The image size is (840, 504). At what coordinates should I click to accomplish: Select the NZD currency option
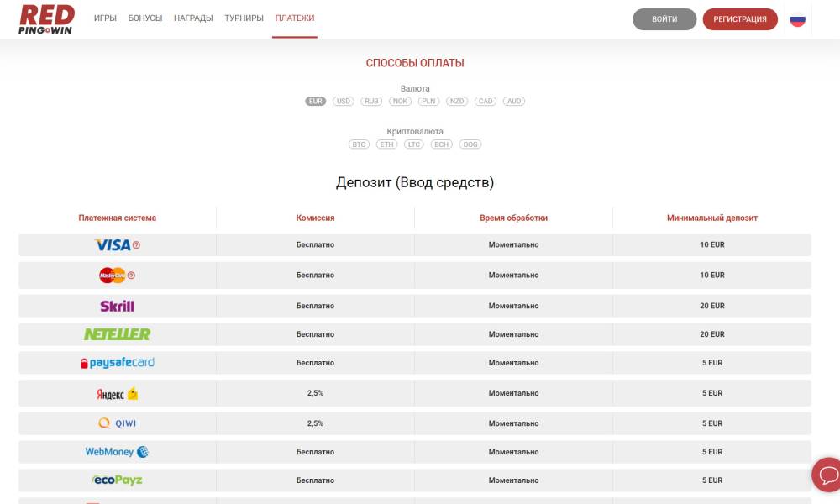coord(457,102)
